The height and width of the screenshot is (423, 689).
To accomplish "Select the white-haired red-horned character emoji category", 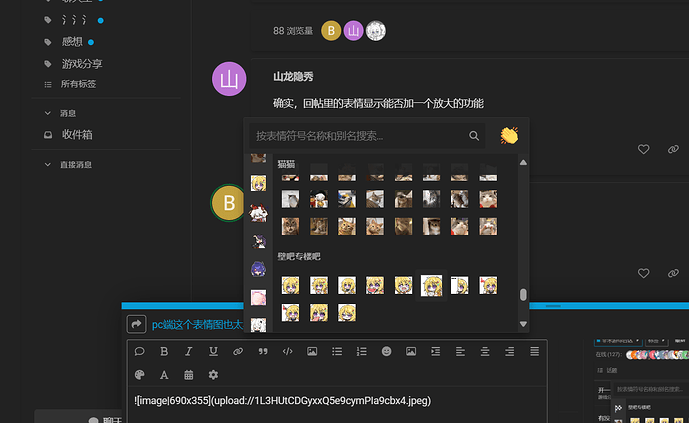I will coord(258,213).
